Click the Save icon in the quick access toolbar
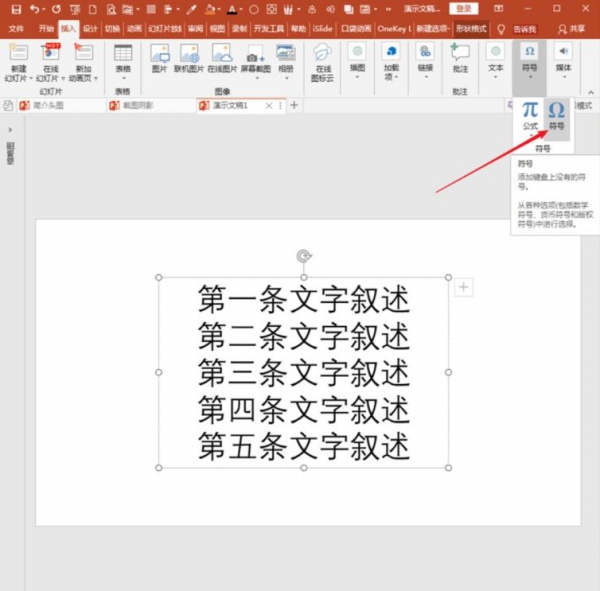 tap(16, 9)
